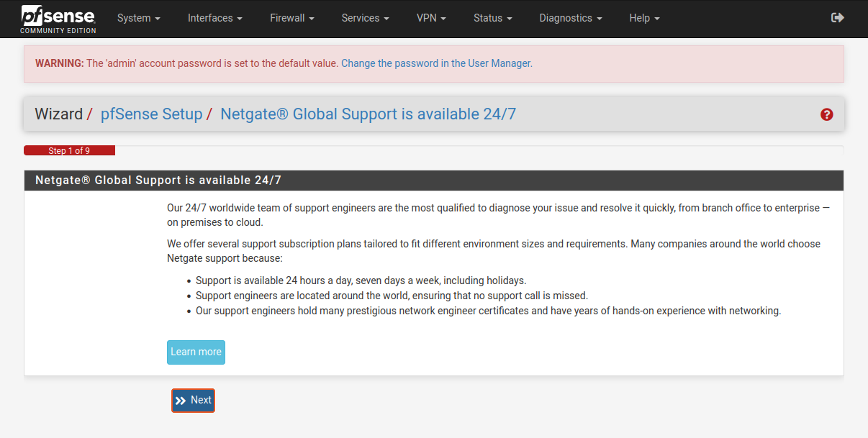868x438 pixels.
Task: Expand the Help menu
Action: [x=644, y=18]
